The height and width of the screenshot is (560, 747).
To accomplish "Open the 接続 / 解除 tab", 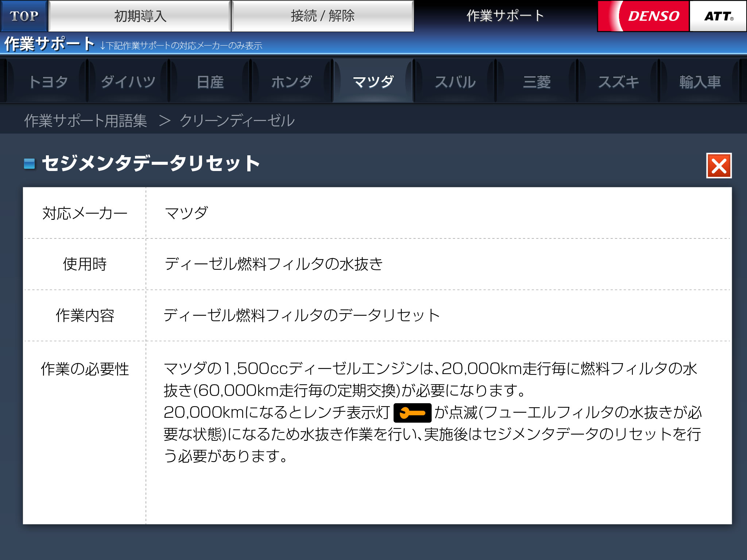I will 322,16.
